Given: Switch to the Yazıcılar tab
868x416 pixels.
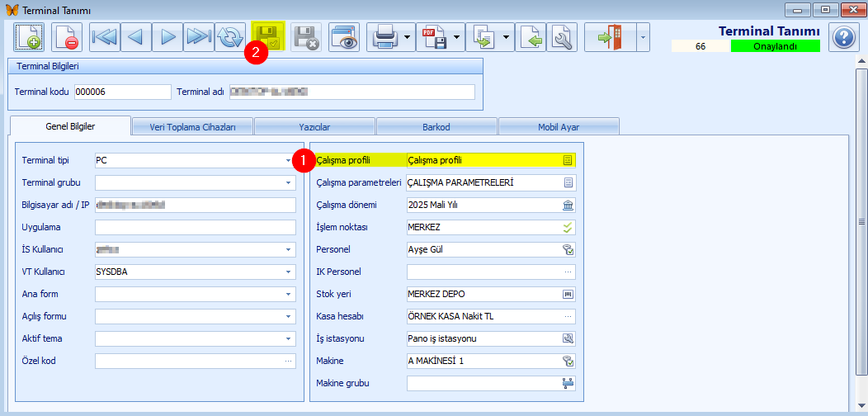Looking at the screenshot, I should [314, 126].
